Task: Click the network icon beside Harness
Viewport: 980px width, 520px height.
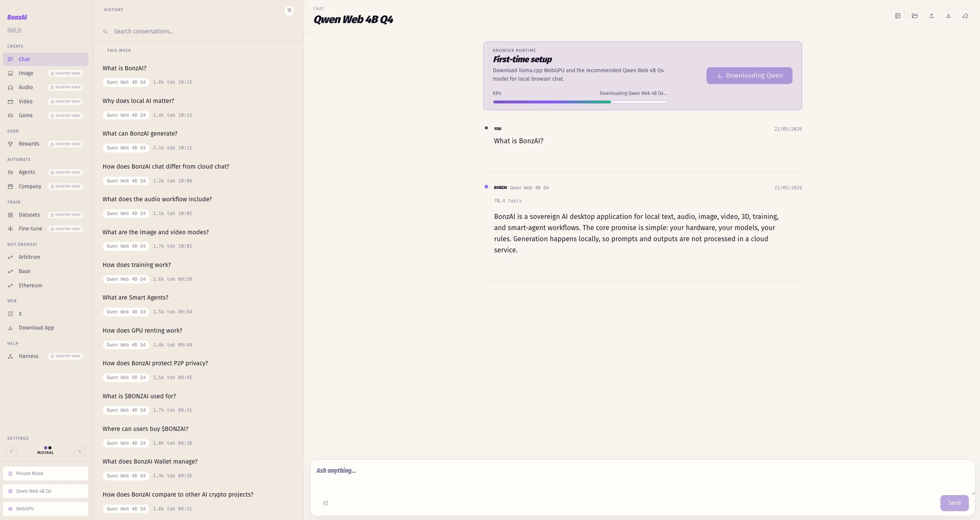Action: pyautogui.click(x=10, y=356)
